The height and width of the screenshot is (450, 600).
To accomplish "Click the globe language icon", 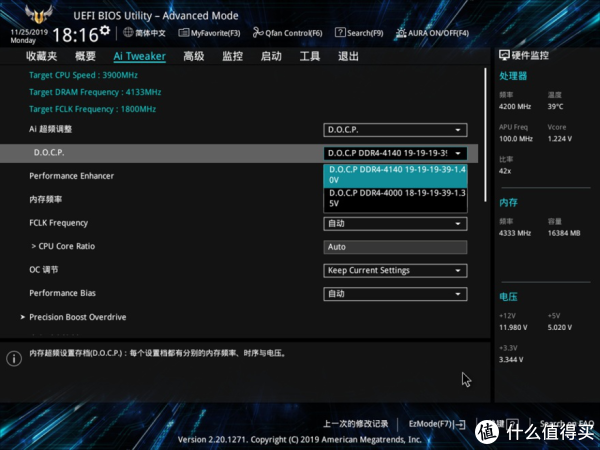I will [x=128, y=33].
